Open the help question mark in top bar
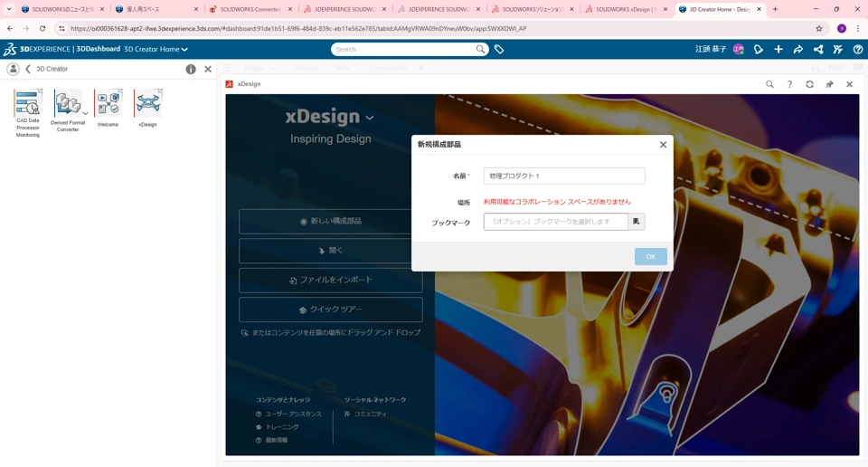868x467 pixels. point(858,49)
